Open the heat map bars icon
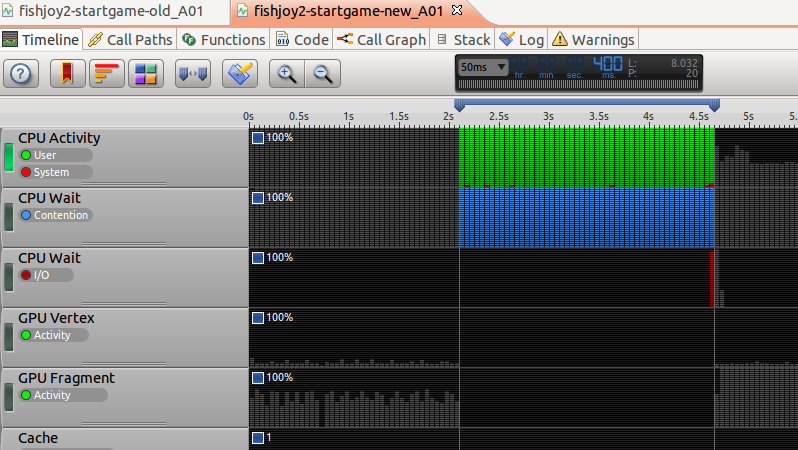Viewport: 798px width, 450px height. click(106, 73)
